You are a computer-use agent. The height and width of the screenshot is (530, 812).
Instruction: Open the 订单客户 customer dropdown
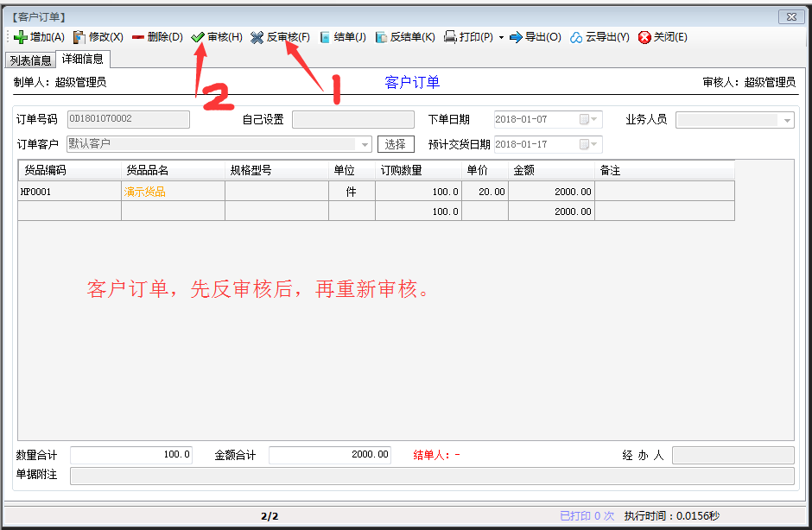click(366, 143)
